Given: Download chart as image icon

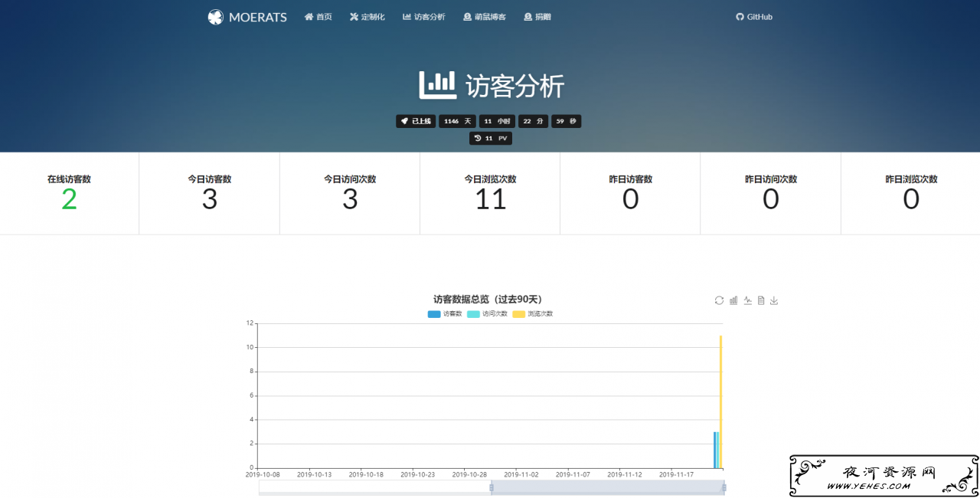Looking at the screenshot, I should [x=774, y=300].
